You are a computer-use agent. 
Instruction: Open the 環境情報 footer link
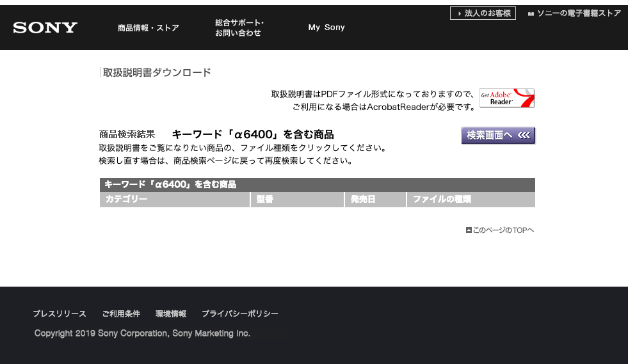pyautogui.click(x=171, y=313)
